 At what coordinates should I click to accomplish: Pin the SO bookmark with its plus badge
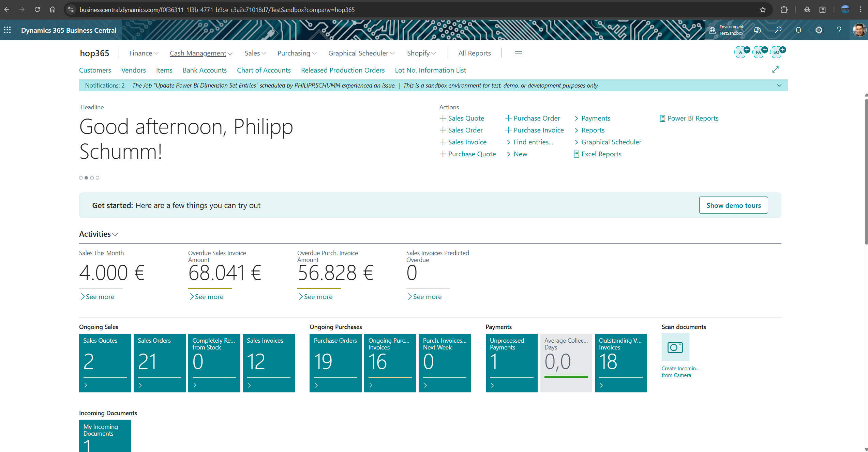[782, 49]
